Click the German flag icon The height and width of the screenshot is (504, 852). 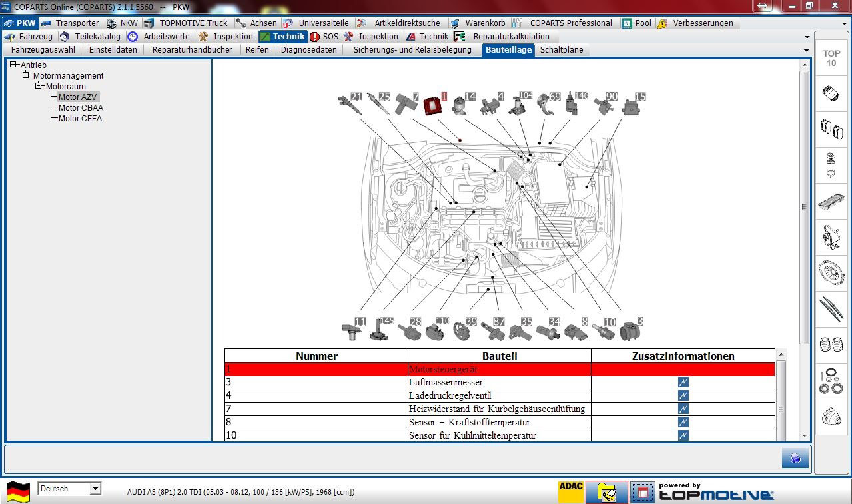coord(18,492)
